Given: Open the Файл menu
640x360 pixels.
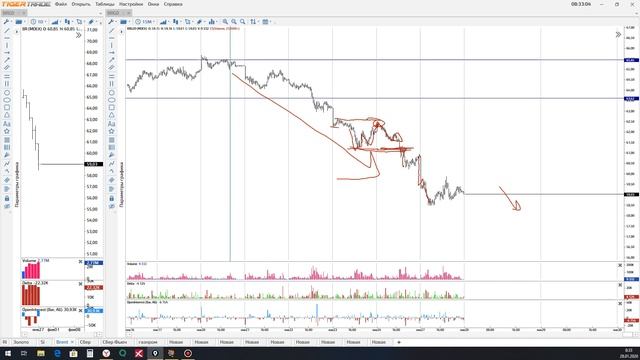Looking at the screenshot, I should (60, 4).
